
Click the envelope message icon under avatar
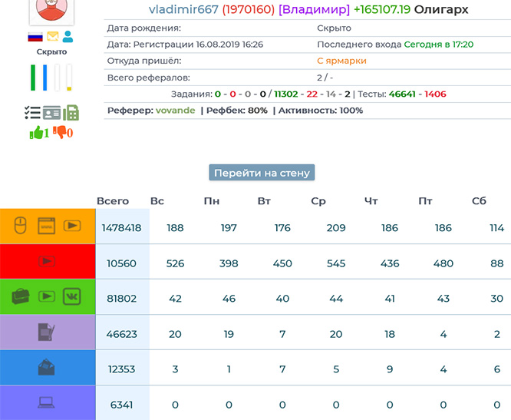(x=52, y=36)
